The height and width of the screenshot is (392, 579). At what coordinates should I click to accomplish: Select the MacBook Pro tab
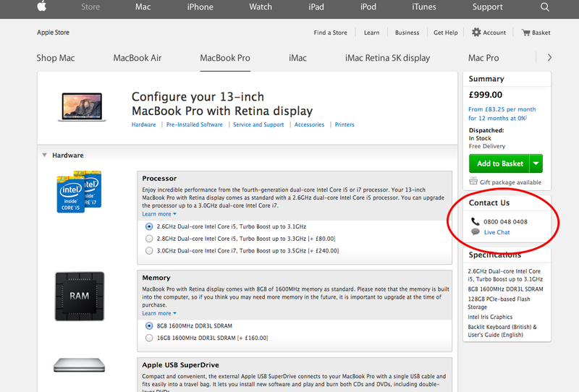click(225, 58)
